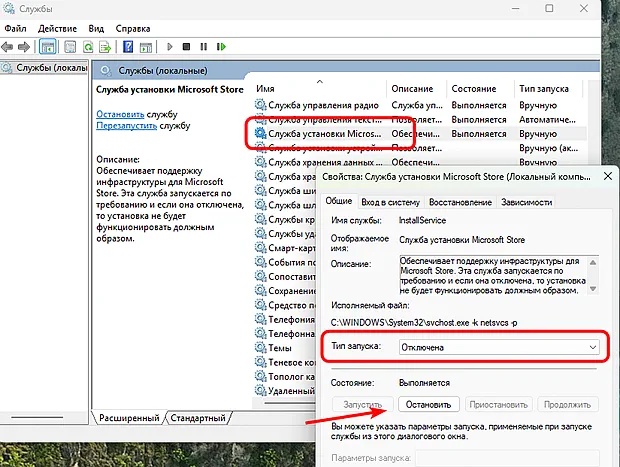Open the Файл menu
The height and width of the screenshot is (467, 620).
click(x=15, y=28)
